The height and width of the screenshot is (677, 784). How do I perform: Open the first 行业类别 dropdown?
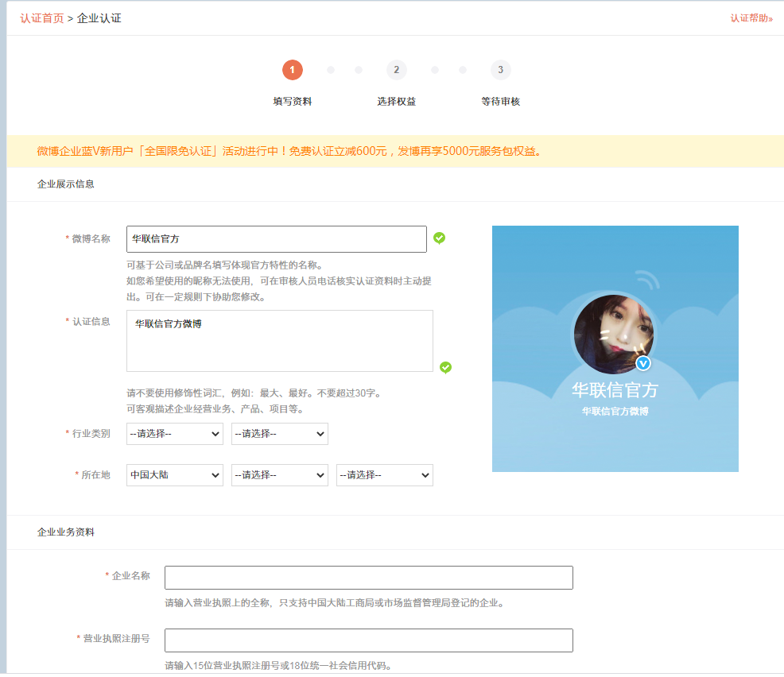[x=174, y=434]
